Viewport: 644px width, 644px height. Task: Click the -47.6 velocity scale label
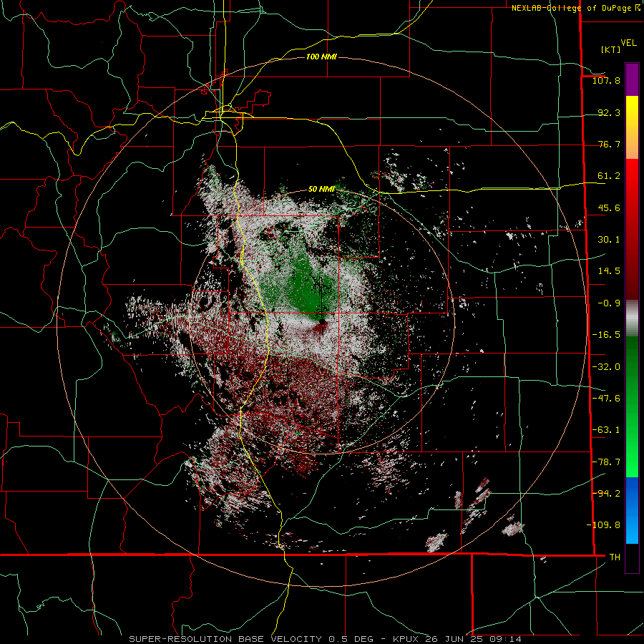click(x=606, y=399)
